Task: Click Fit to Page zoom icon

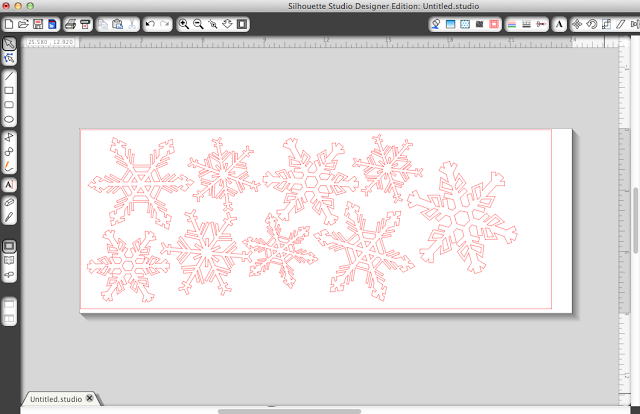Action: click(x=243, y=23)
